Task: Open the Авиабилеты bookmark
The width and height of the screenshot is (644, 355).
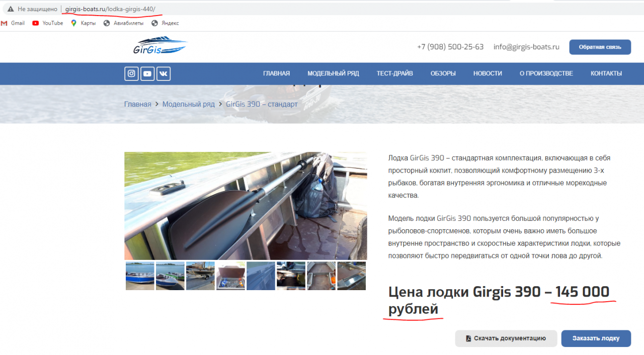Action: pos(122,23)
